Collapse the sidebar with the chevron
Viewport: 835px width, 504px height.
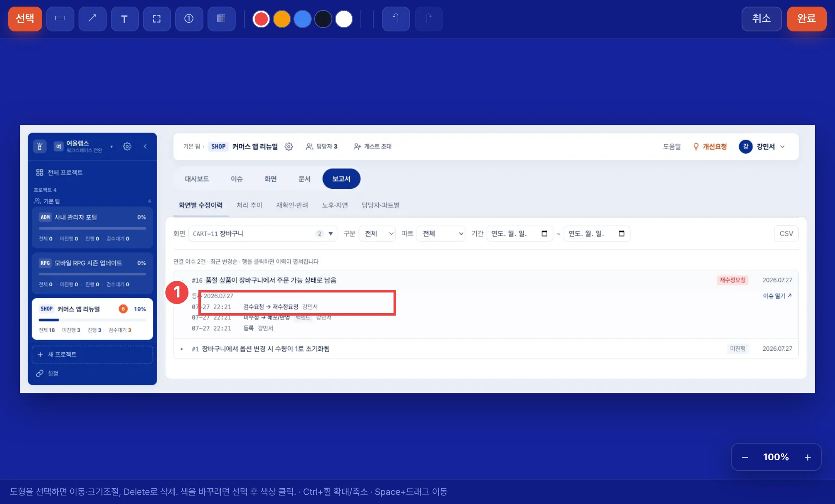(x=145, y=146)
